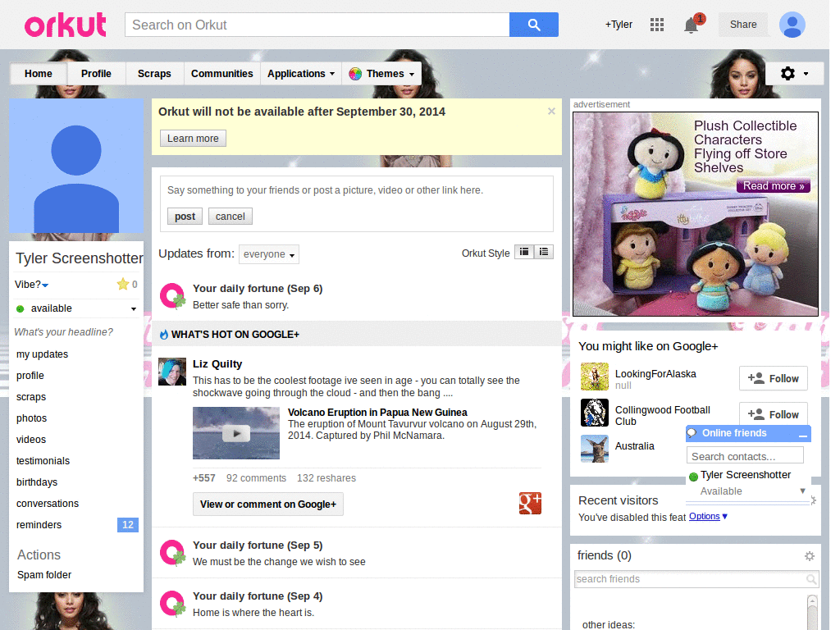The height and width of the screenshot is (630, 840).
Task: Click the large profile photo placeholder
Action: tap(76, 166)
